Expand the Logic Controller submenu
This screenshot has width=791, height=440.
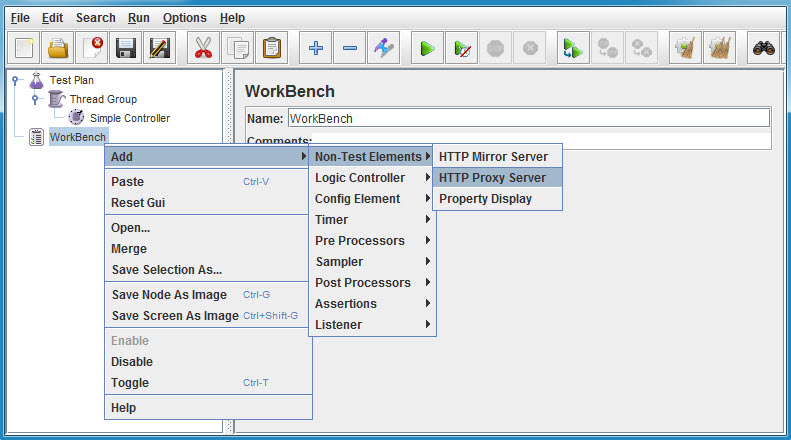point(372,178)
